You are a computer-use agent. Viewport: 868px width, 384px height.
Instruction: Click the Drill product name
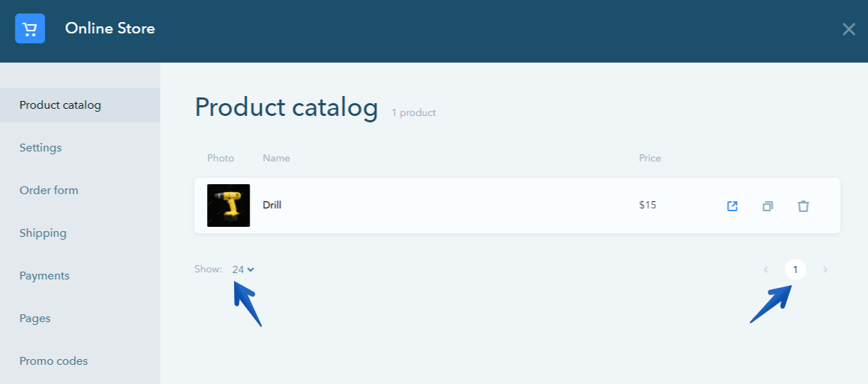click(272, 205)
